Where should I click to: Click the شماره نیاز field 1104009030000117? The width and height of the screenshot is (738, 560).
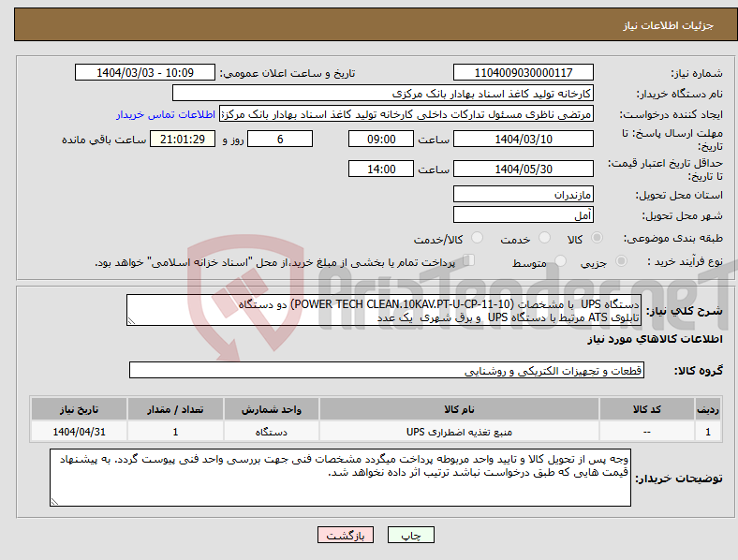coord(524,72)
